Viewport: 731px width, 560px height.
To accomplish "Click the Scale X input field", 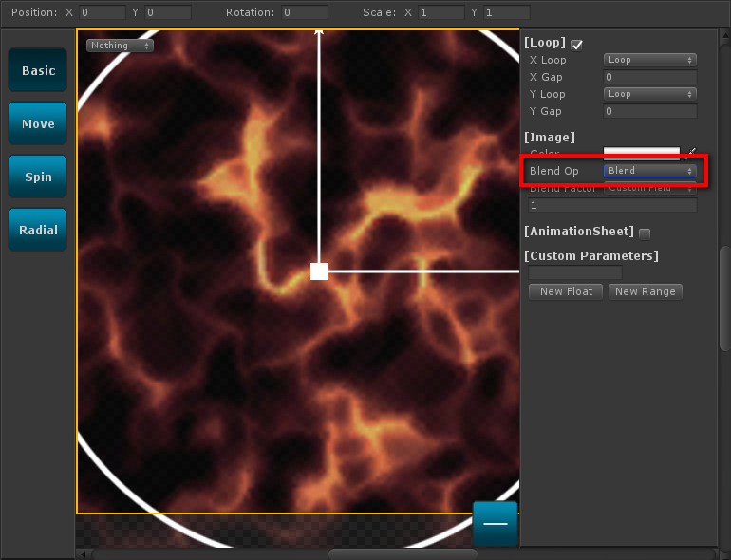I will point(441,12).
